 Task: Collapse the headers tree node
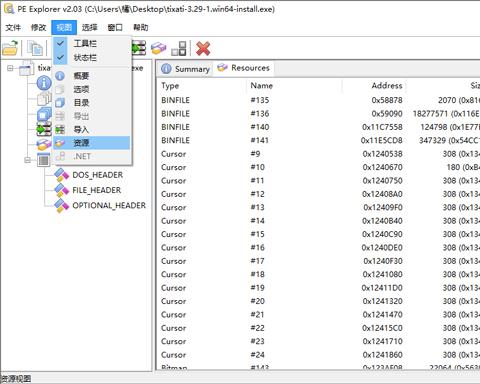click(27, 160)
